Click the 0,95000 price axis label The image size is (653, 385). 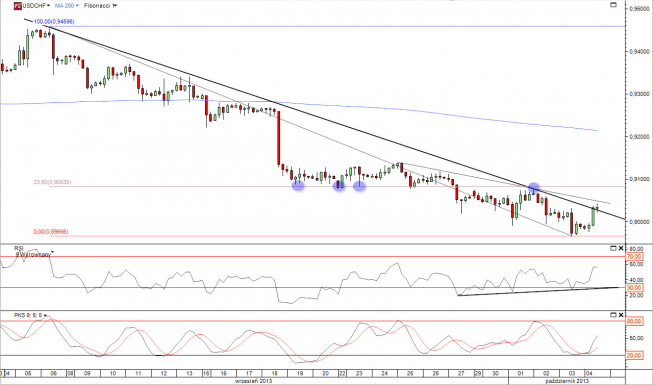(x=639, y=8)
